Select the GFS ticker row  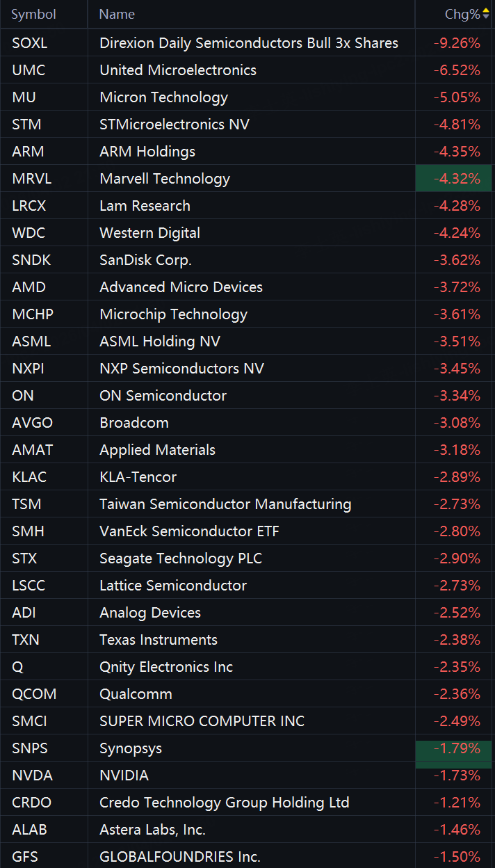tap(247, 857)
